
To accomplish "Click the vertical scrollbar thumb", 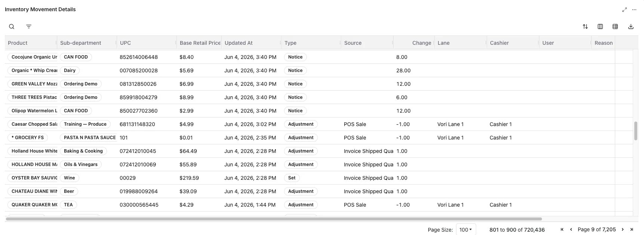I will point(635,131).
